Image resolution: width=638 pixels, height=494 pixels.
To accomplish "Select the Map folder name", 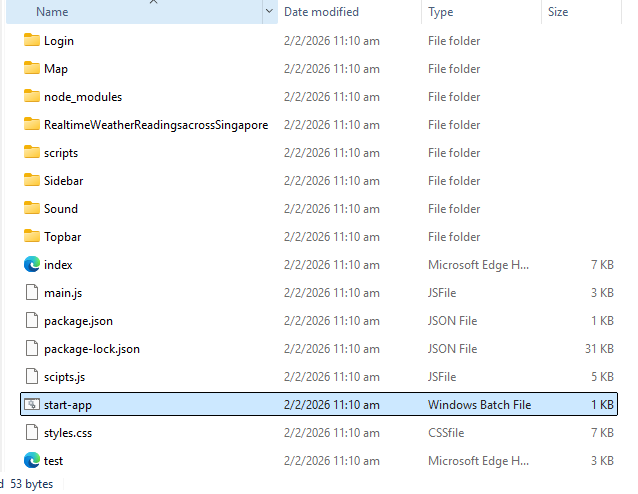I will [56, 69].
